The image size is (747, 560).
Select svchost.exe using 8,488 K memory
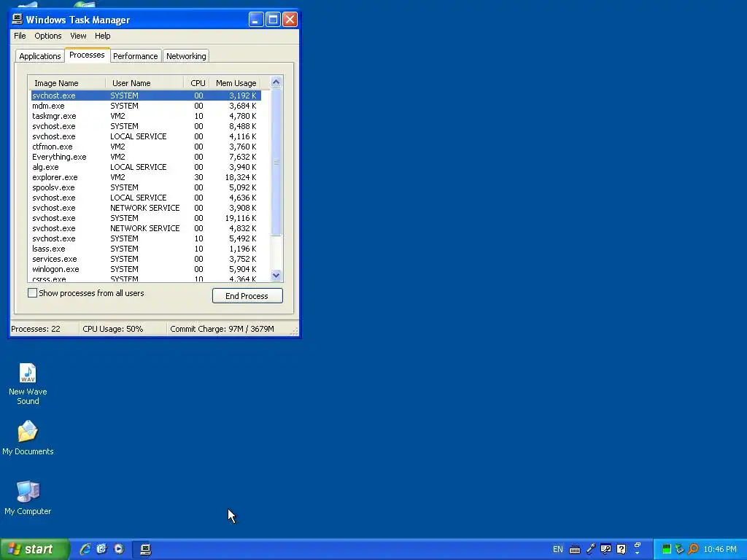click(146, 126)
